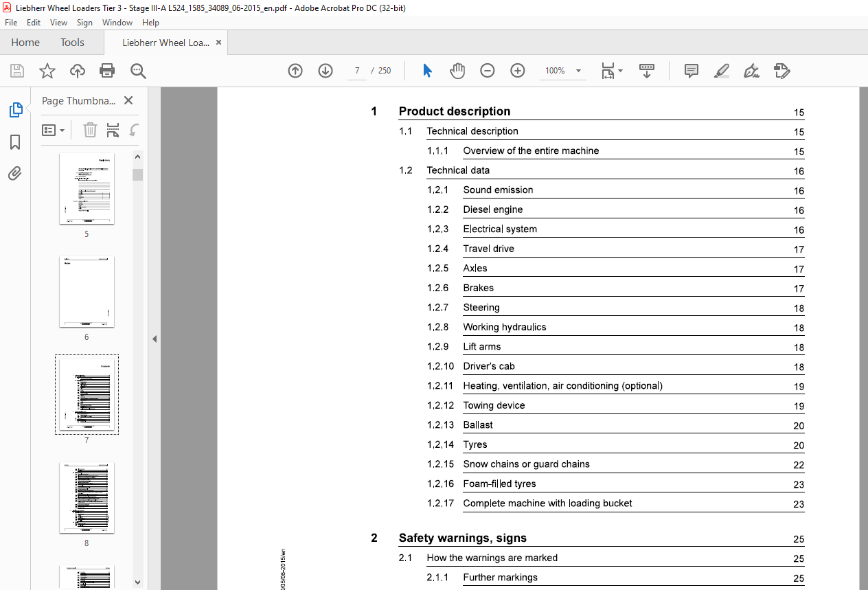Click the Electrical system entry
The image size is (868, 590).
click(x=500, y=229)
